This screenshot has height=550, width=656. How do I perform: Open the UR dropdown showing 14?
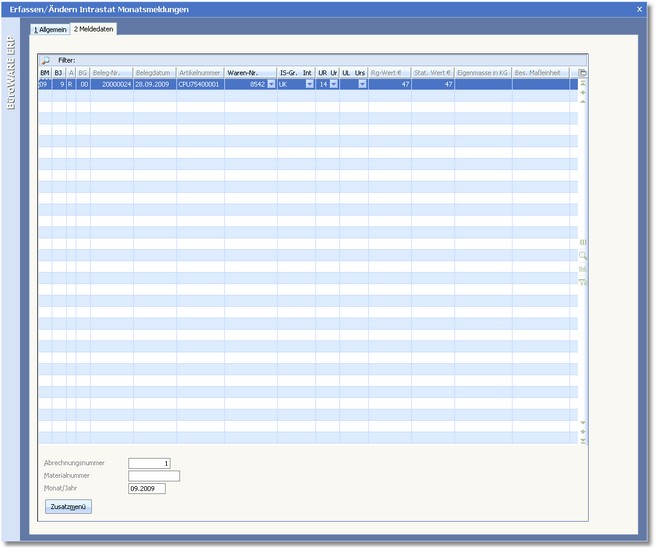coord(335,85)
